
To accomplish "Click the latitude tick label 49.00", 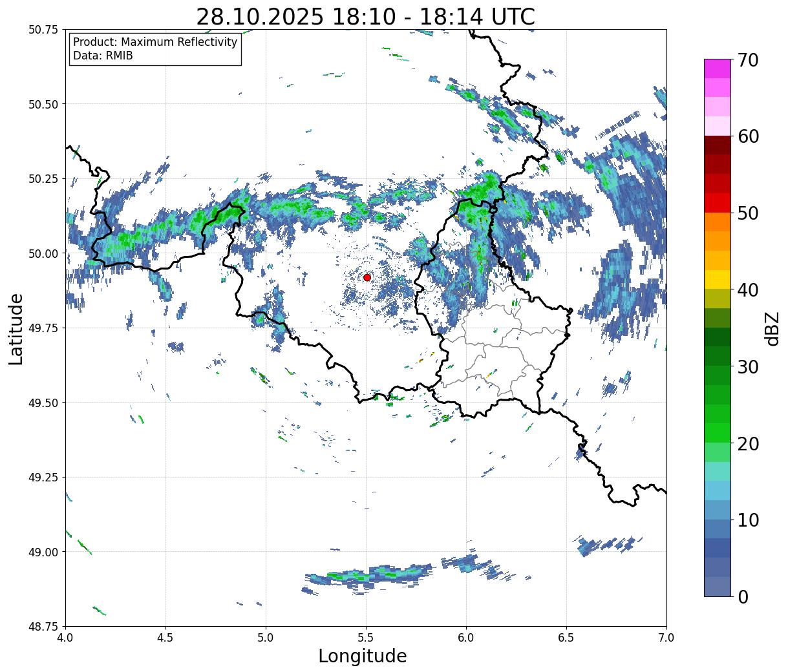I will coord(43,552).
